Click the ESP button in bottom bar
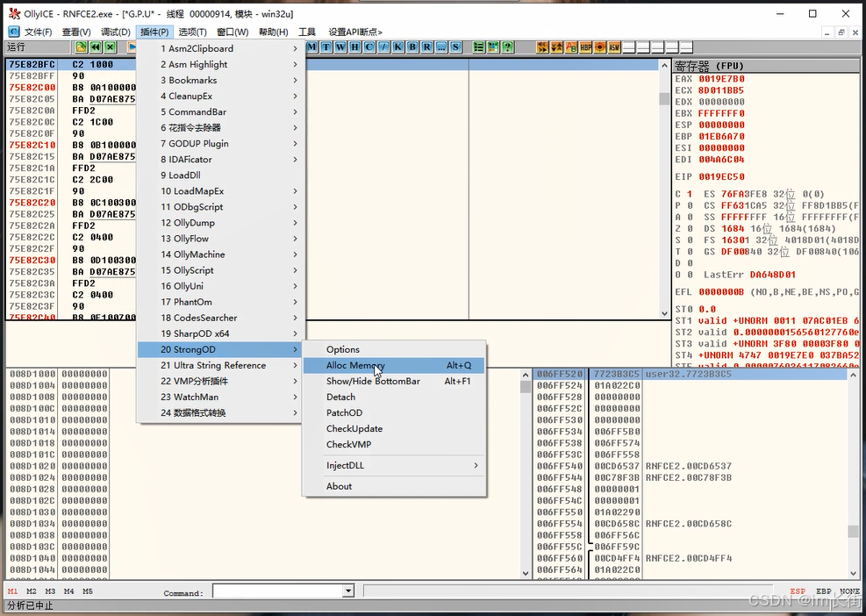Viewport: 866px width, 616px height. point(798,591)
